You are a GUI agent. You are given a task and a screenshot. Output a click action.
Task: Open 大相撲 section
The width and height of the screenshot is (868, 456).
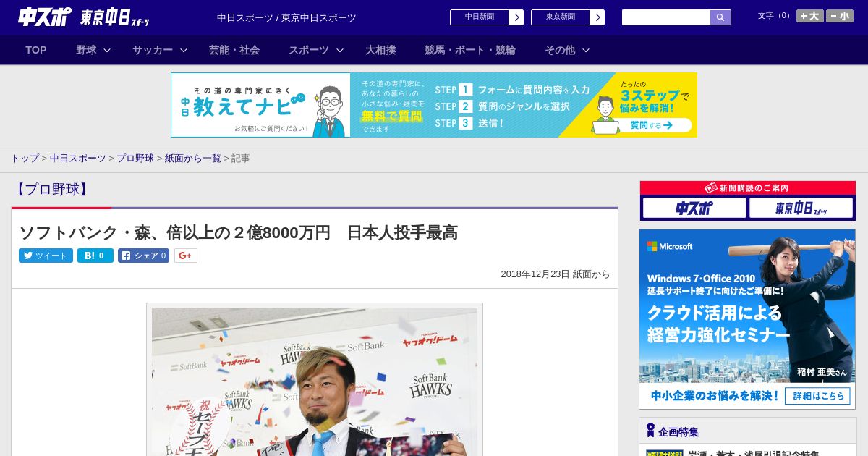[x=380, y=50]
